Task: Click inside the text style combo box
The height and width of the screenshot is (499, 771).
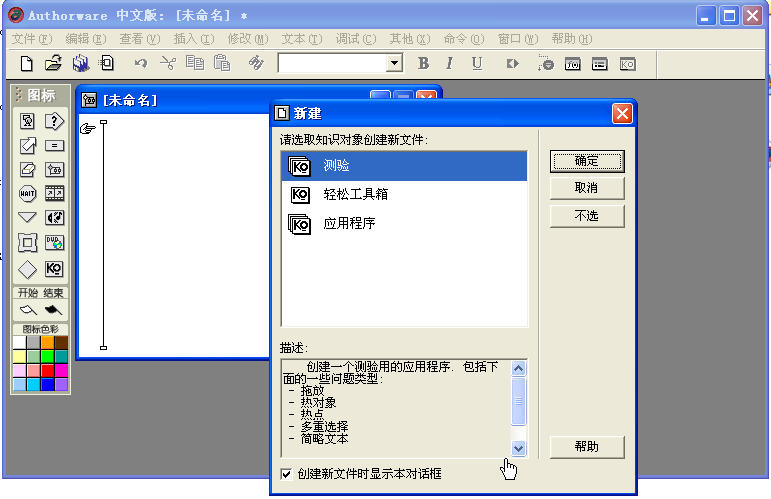Action: 333,63
